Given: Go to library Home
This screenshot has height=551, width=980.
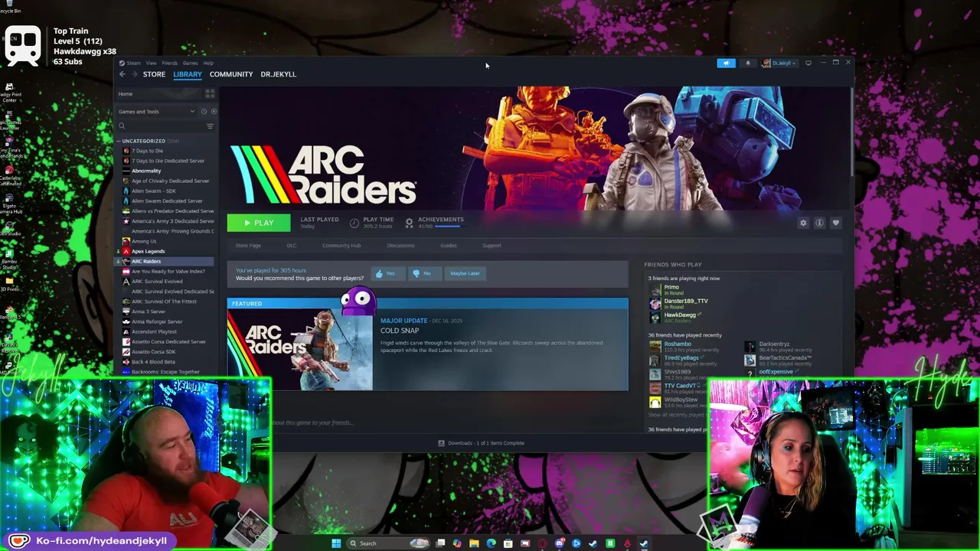Looking at the screenshot, I should coord(126,93).
